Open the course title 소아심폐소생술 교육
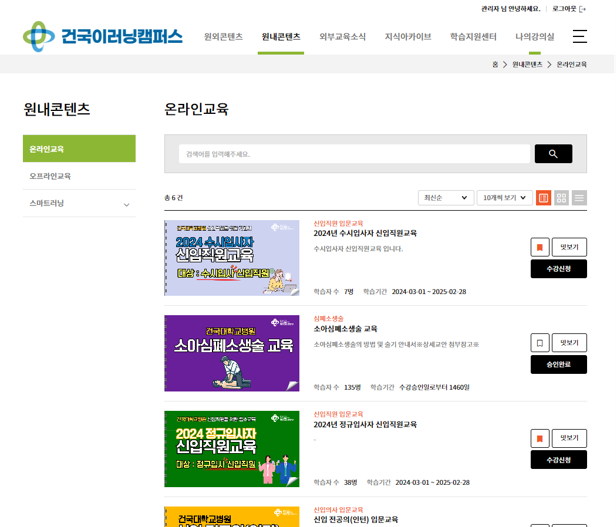 pyautogui.click(x=345, y=329)
